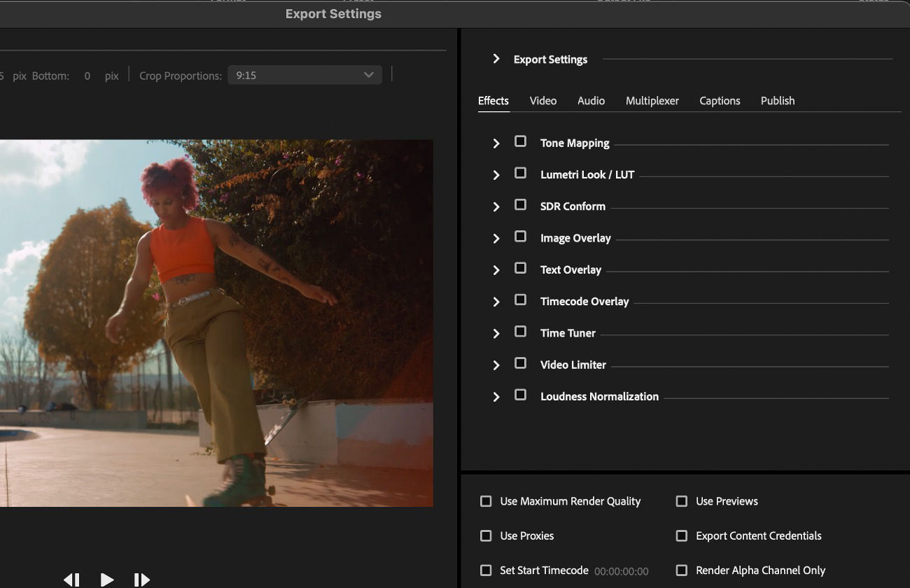The height and width of the screenshot is (588, 910).
Task: Switch to the Audio tab
Action: 591,101
